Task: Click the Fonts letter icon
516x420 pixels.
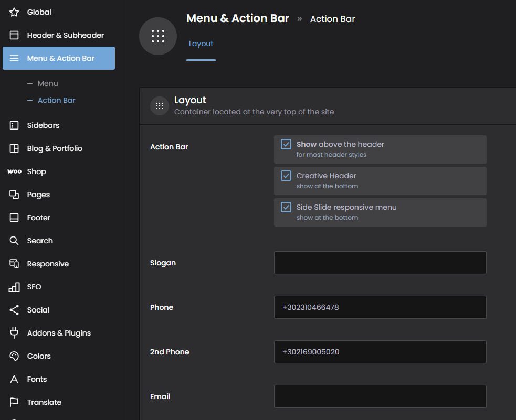Action: pyautogui.click(x=14, y=379)
